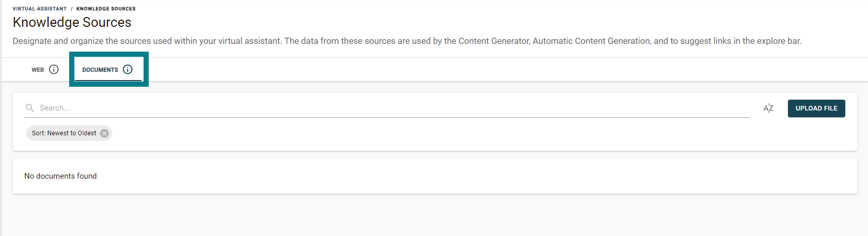The width and height of the screenshot is (868, 236).
Task: Select the Documents tab
Action: [x=100, y=70]
